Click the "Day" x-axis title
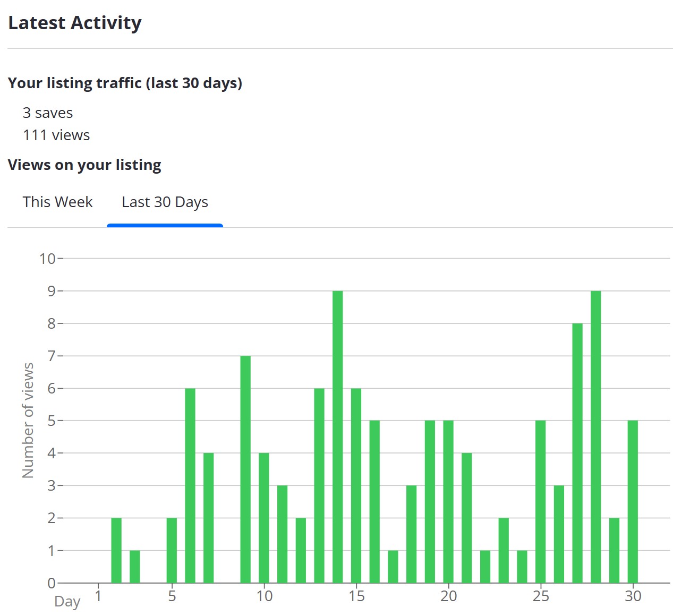Screen dimensions: 673x616 click(x=67, y=602)
